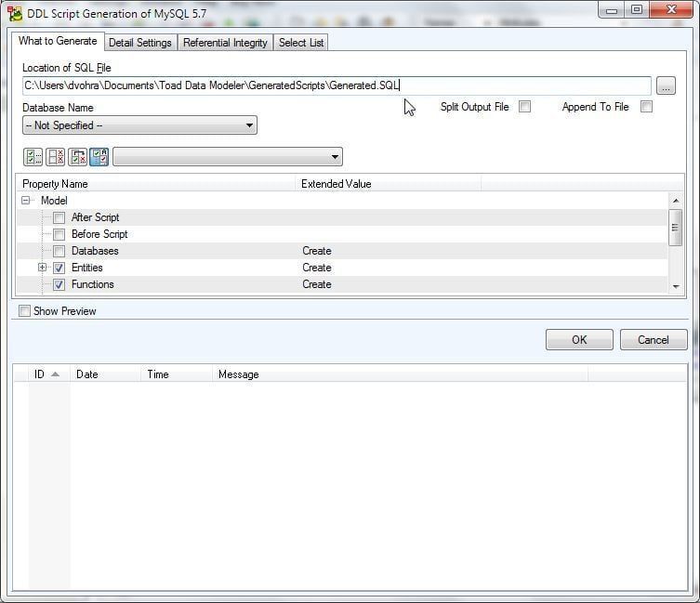Collapse the Model tree node

coord(25,201)
